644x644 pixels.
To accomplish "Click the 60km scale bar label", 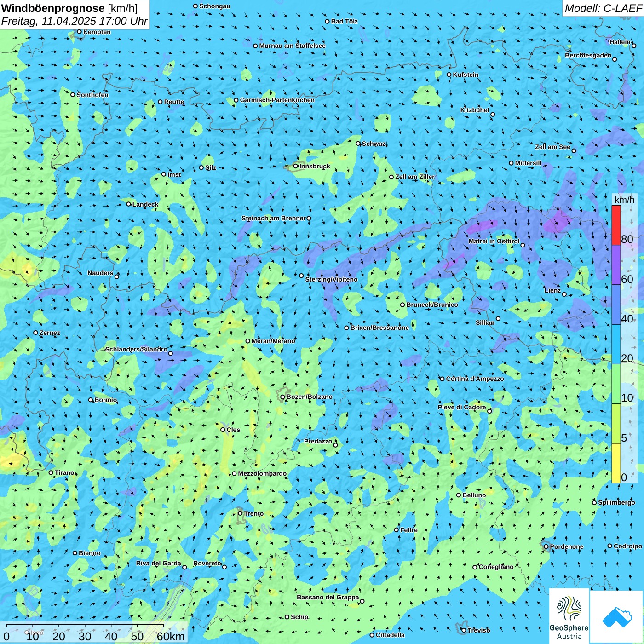I will [x=171, y=636].
